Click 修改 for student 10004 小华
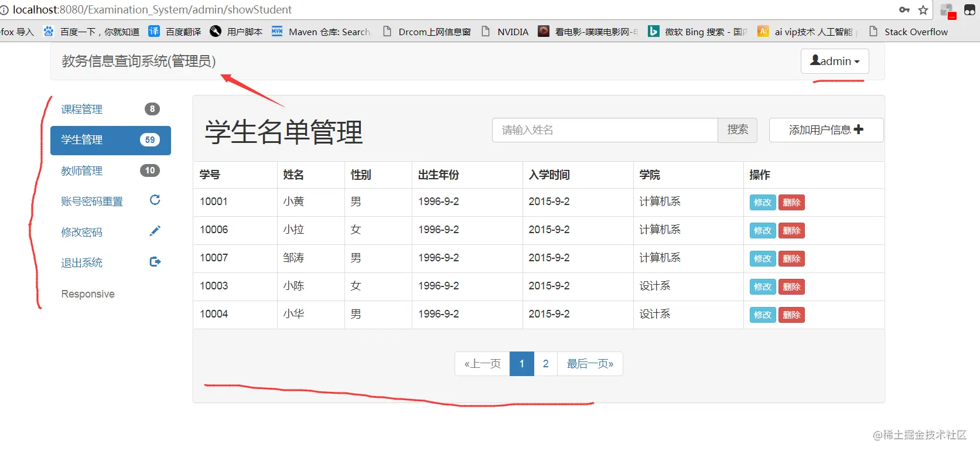Screen dimensions: 980x454 pyautogui.click(x=763, y=315)
